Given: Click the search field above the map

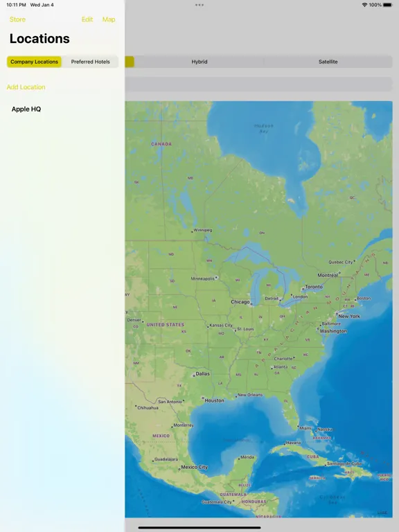Looking at the screenshot, I should click(x=258, y=84).
